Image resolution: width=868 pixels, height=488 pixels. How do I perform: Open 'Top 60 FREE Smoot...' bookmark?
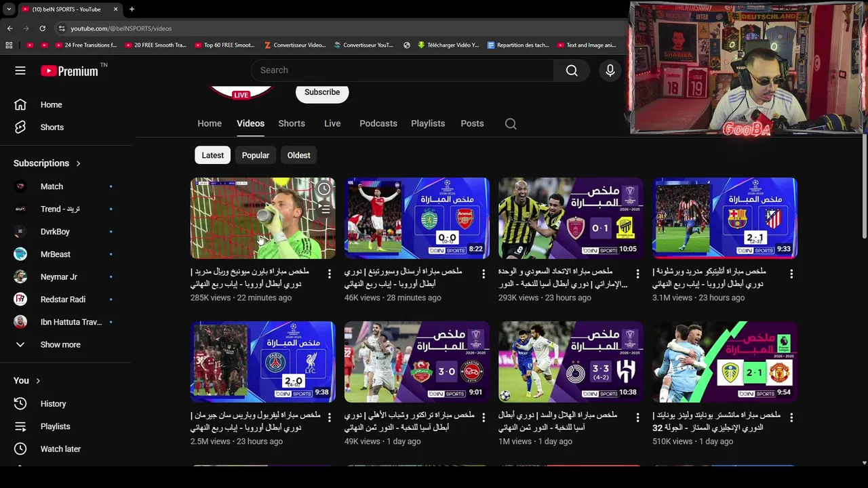(x=224, y=45)
